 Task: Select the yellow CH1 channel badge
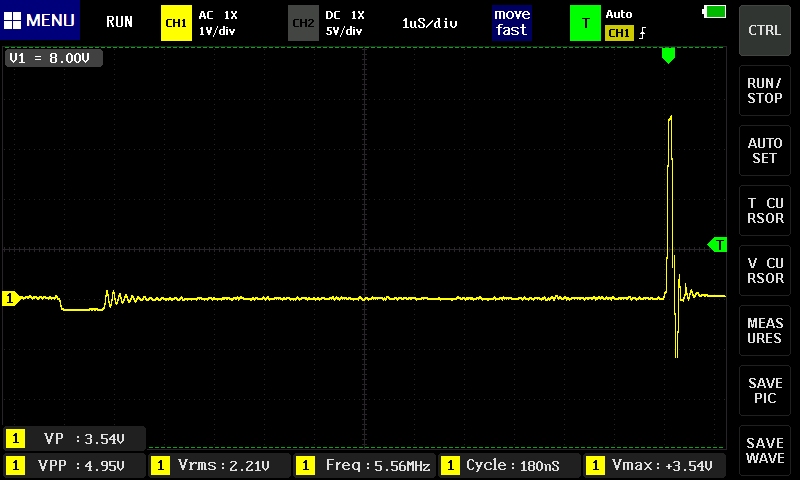click(x=176, y=22)
